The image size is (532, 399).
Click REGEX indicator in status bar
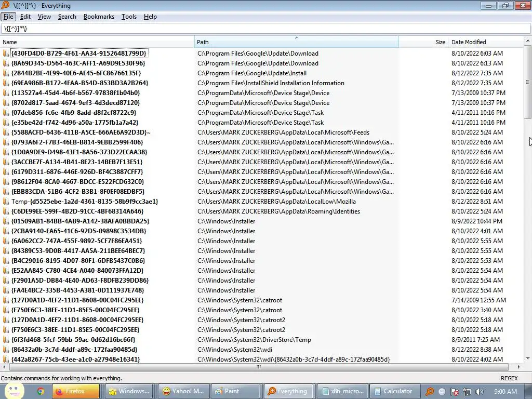click(x=509, y=378)
